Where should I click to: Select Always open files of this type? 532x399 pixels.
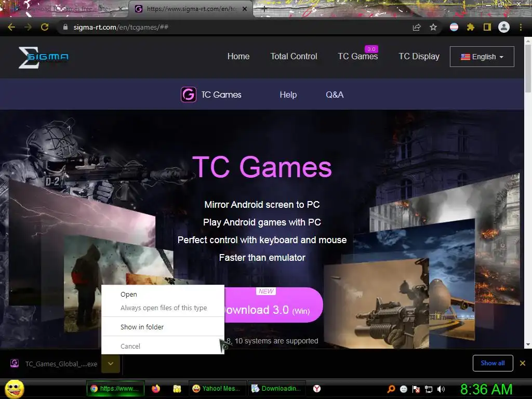pos(164,308)
